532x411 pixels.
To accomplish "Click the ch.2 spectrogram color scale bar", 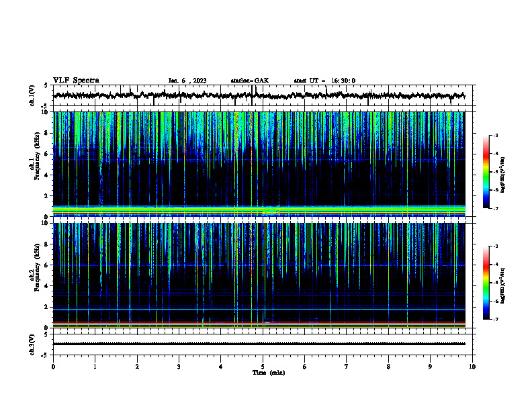I will tap(486, 283).
